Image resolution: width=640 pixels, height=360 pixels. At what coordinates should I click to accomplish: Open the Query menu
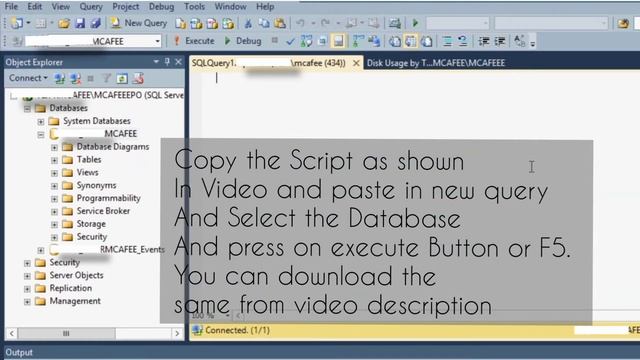tap(91, 7)
